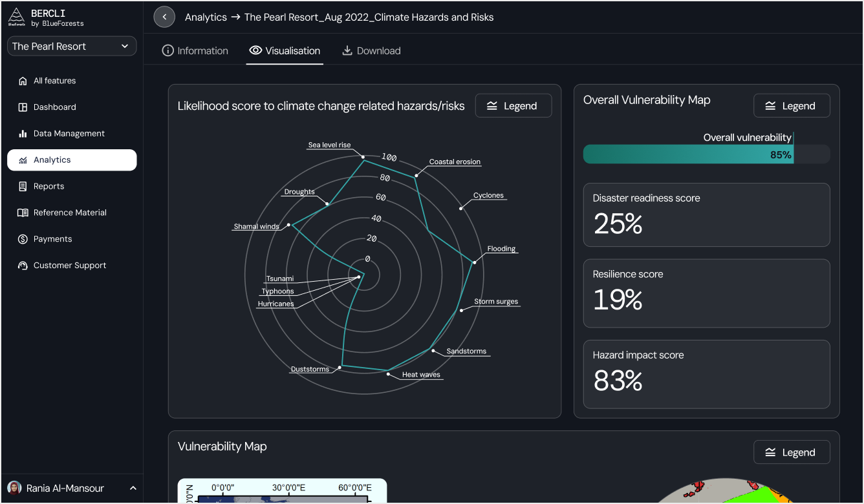This screenshot has width=864, height=504.
Task: Click the Overall vulnerability 85% progress bar
Action: point(706,154)
